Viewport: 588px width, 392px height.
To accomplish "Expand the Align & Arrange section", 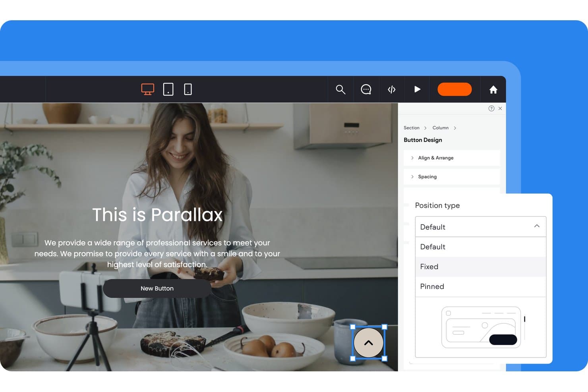I will click(452, 158).
